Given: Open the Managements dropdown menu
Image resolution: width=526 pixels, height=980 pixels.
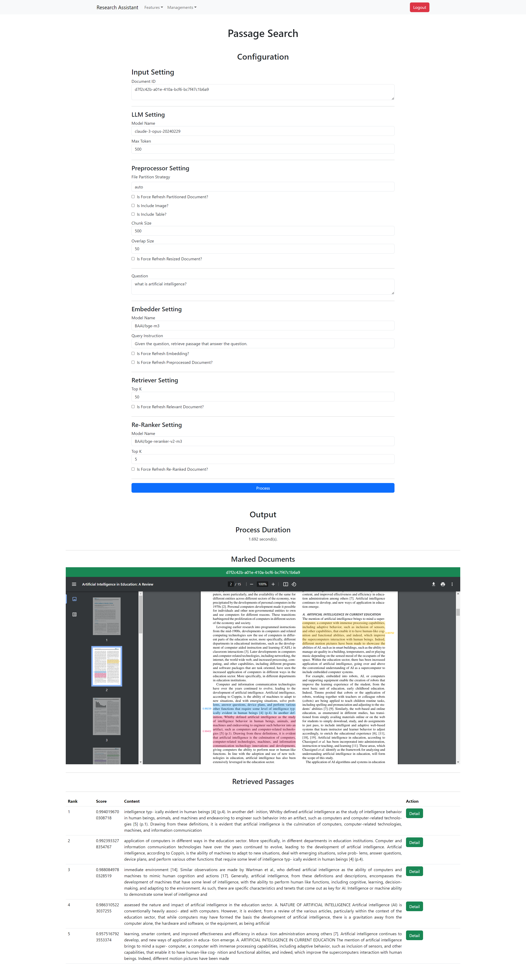Looking at the screenshot, I should pos(182,7).
